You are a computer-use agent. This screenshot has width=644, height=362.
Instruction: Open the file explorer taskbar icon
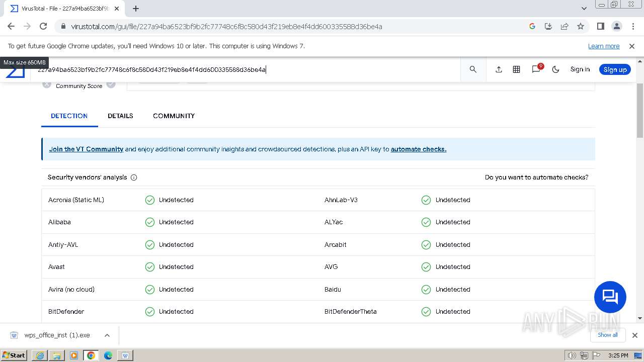(x=57, y=355)
